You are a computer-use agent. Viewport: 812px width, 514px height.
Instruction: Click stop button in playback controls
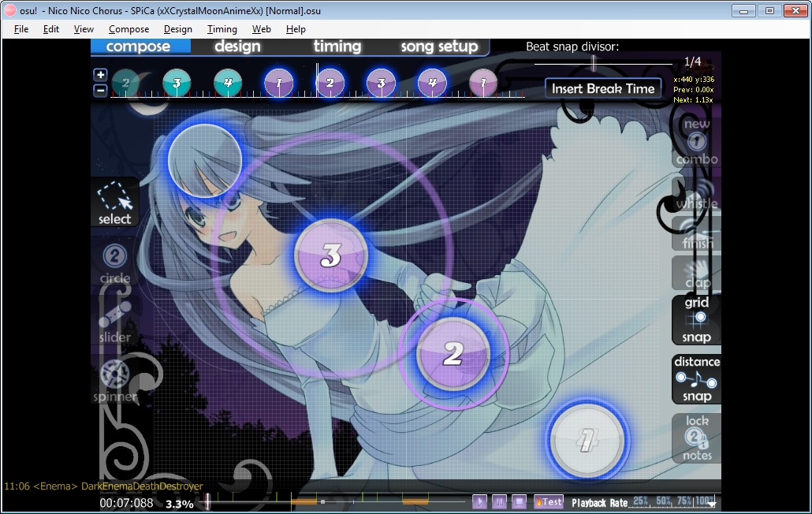point(519,501)
